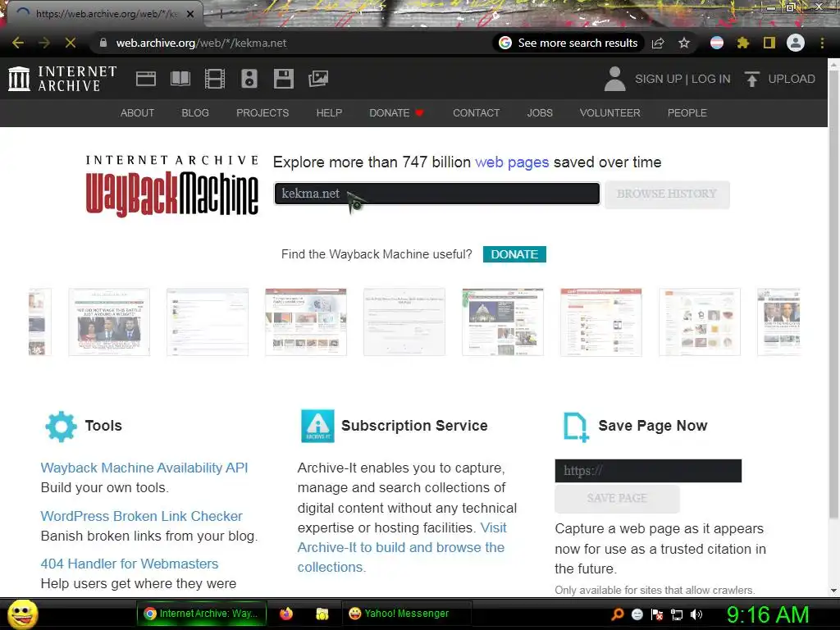The width and height of the screenshot is (840, 630).
Task: Click the SIGN UP link
Action: (x=659, y=79)
